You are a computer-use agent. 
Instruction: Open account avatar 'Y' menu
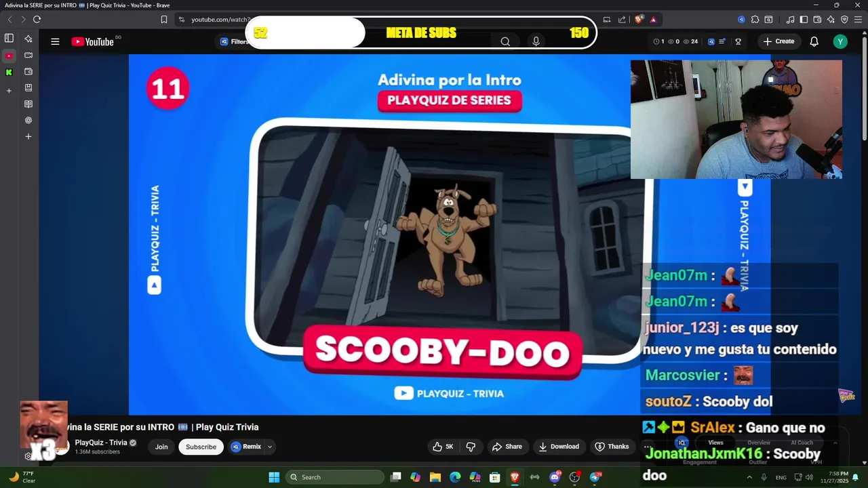coord(841,41)
